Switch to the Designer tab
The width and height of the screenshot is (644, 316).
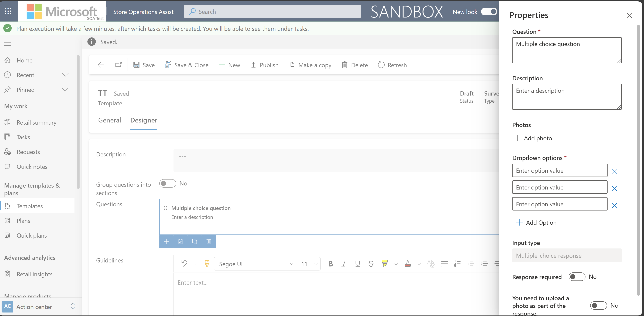click(x=144, y=120)
